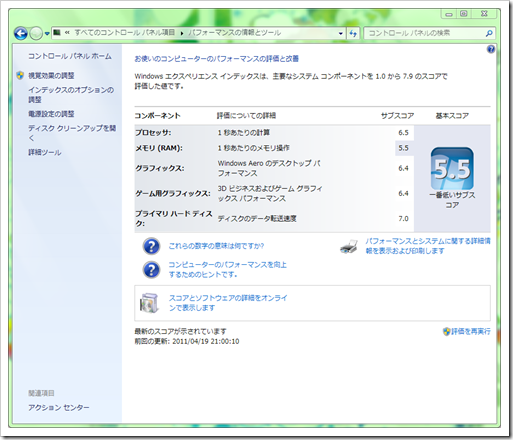
Task: Open コントロール パネル ホーム link
Action: click(x=70, y=56)
